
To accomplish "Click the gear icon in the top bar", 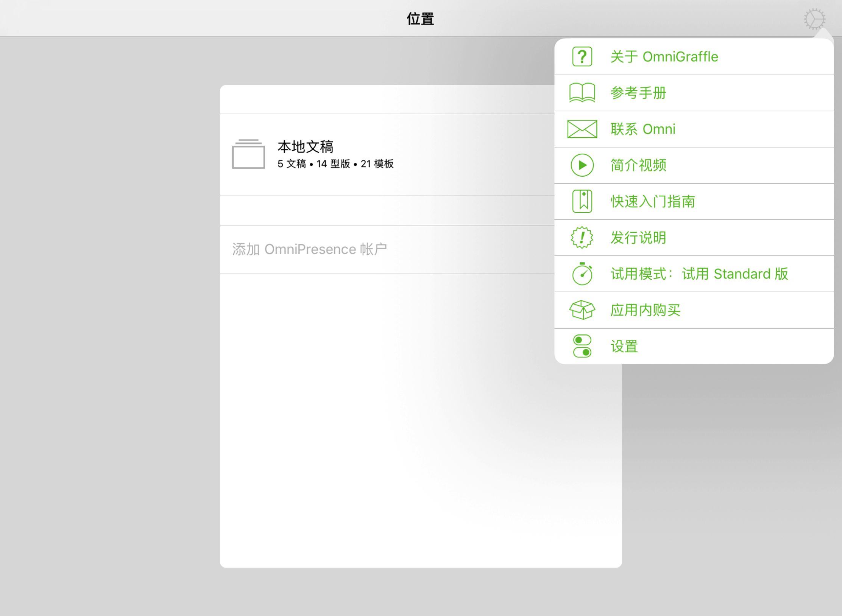I will coord(814,19).
